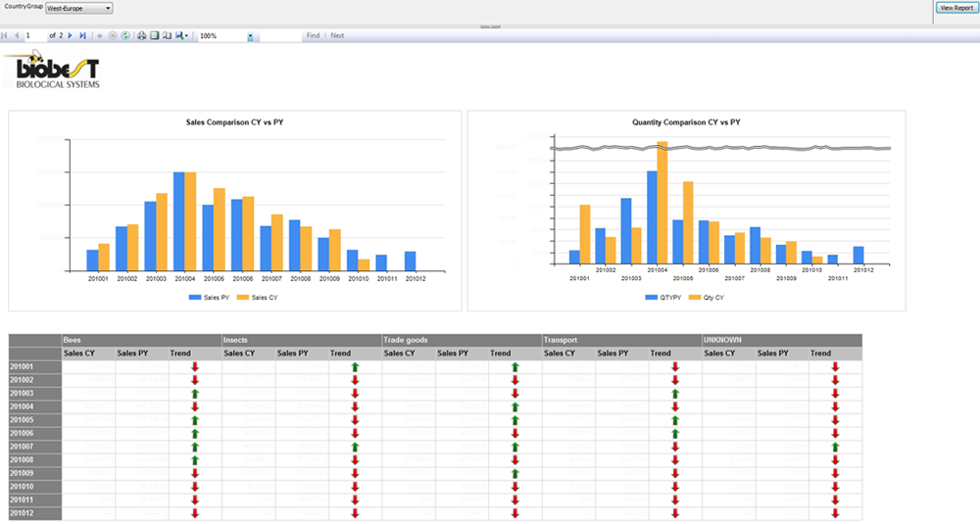Click the stop rendering icon
Image resolution: width=980 pixels, height=524 pixels.
coord(113,35)
